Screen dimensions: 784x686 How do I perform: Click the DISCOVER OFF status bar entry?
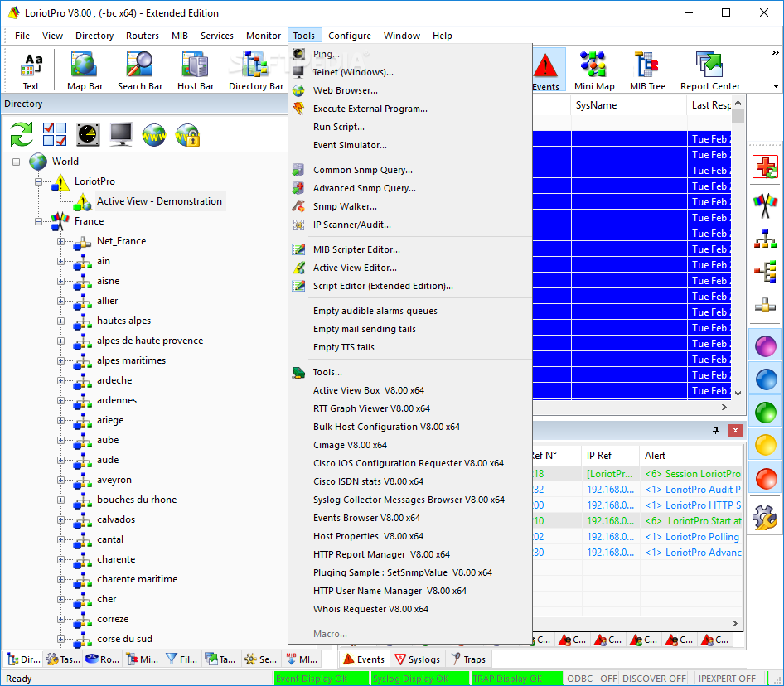click(x=654, y=679)
